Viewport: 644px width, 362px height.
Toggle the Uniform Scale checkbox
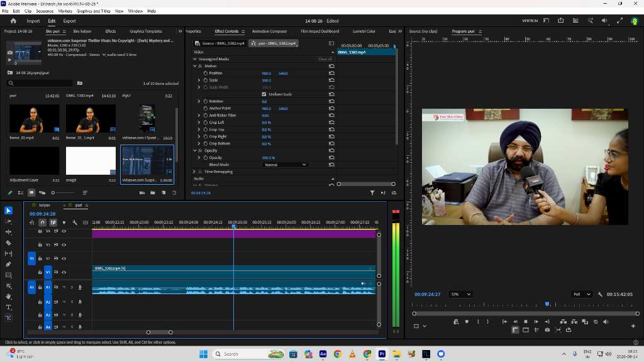pos(264,94)
